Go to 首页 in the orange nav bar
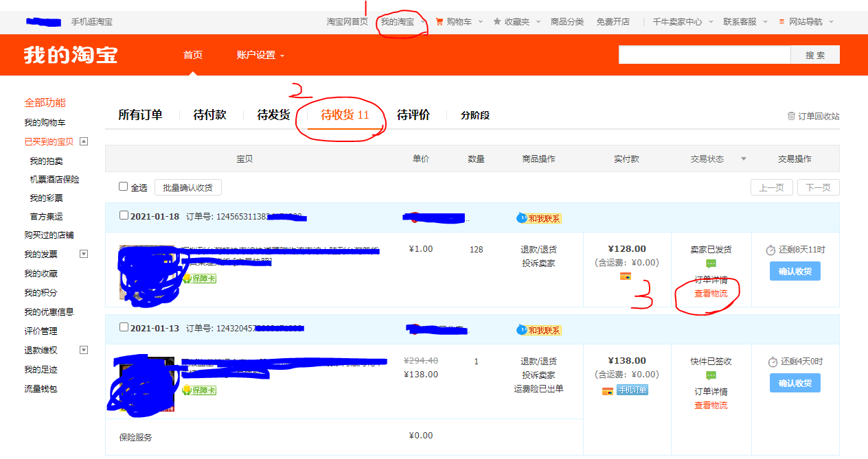The image size is (868, 459). pos(193,55)
